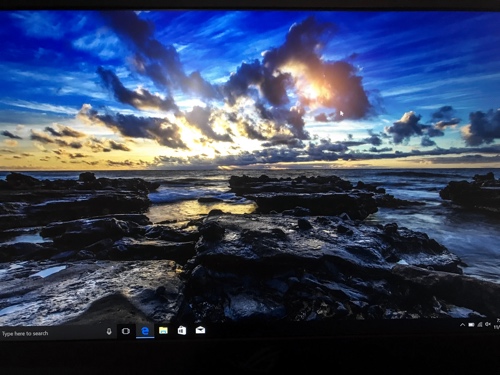Open Task View next to search
This screenshot has width=500, height=375.
[x=126, y=331]
